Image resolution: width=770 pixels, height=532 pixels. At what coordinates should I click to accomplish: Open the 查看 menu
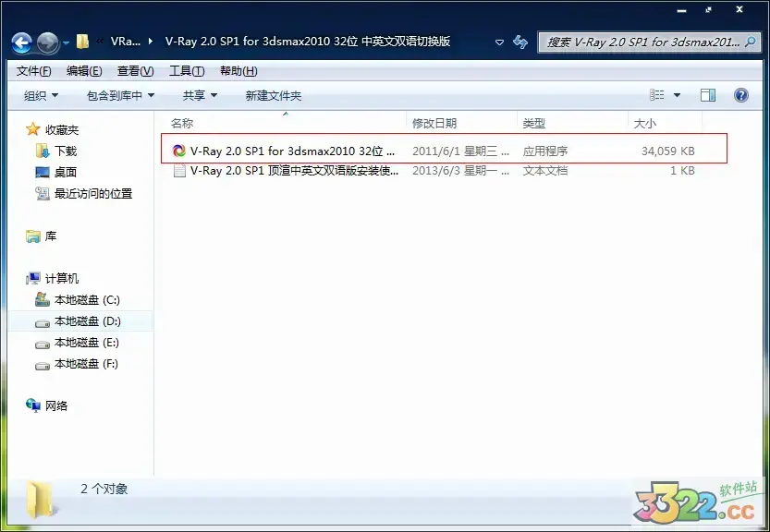(x=132, y=70)
